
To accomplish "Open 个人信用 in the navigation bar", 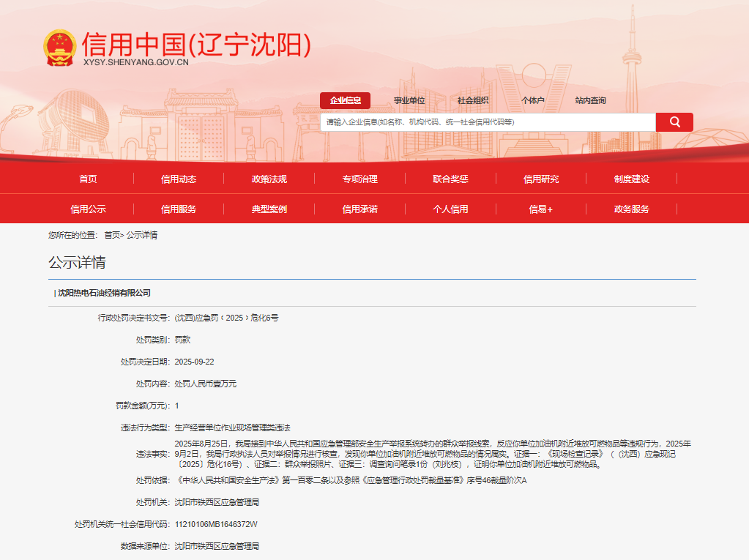I will pyautogui.click(x=450, y=209).
